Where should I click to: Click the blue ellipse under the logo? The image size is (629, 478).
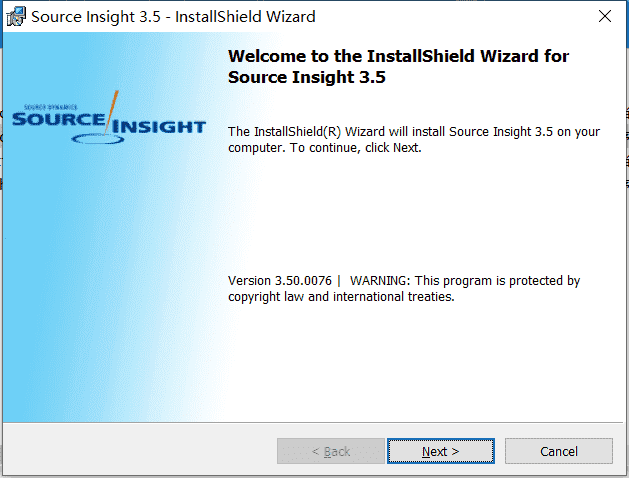click(x=98, y=139)
